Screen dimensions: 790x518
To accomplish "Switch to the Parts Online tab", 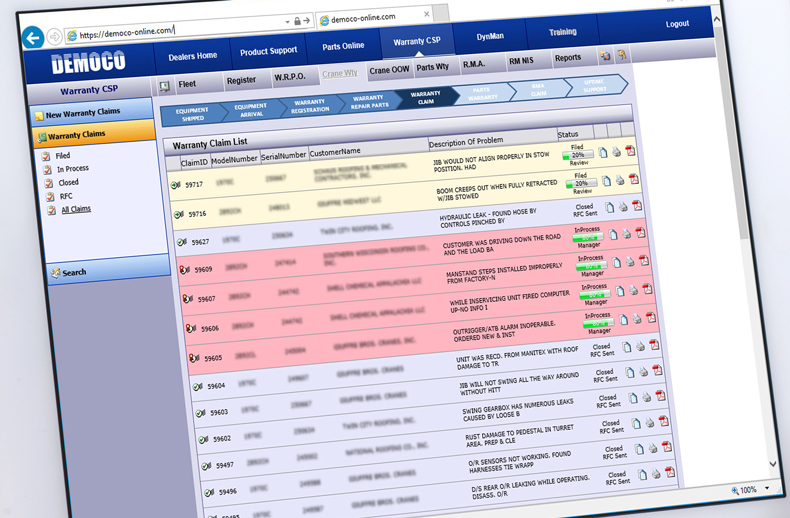I will tap(342, 46).
